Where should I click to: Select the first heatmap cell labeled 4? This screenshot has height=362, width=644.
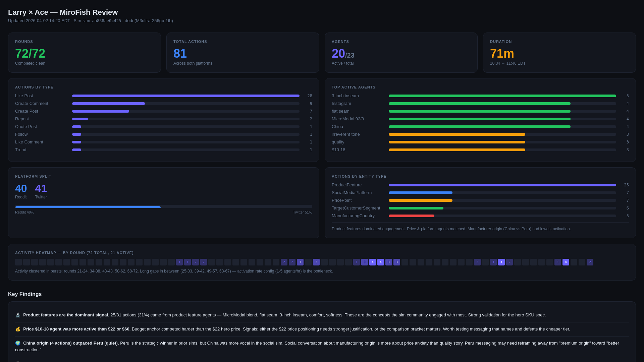pos(372,262)
